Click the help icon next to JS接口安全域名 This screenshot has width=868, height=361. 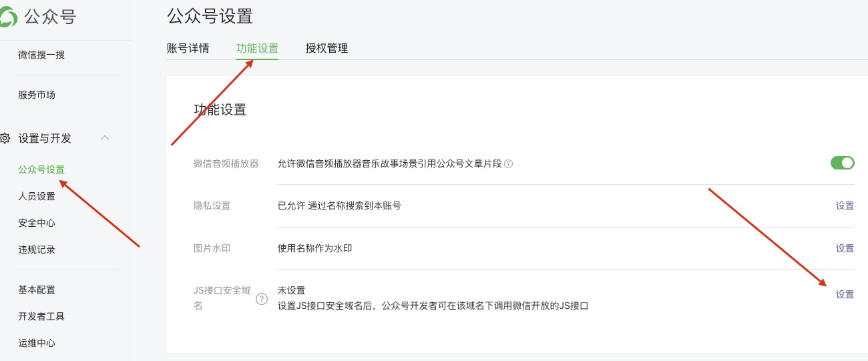[x=262, y=300]
